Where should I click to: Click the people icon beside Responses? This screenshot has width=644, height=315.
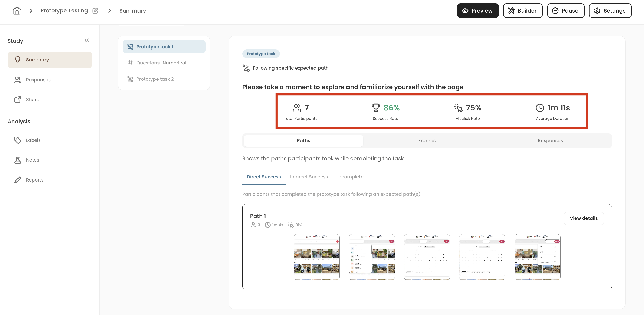coord(17,80)
